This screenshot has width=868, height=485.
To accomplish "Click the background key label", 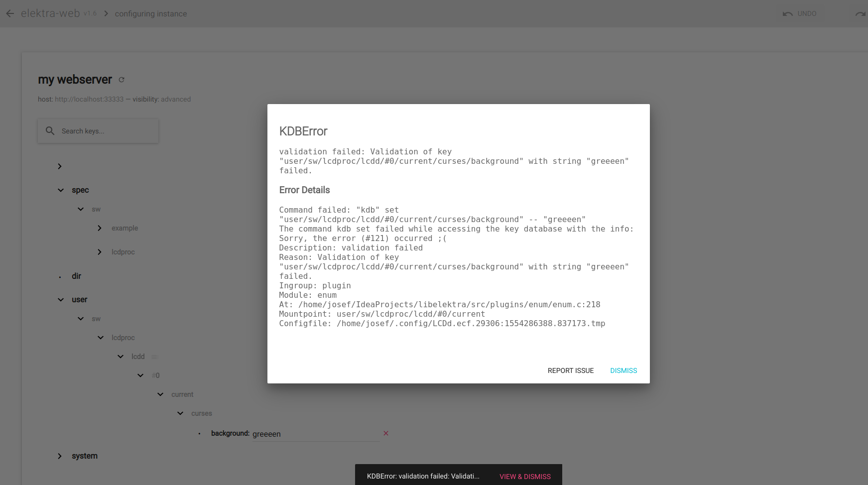I will point(230,433).
